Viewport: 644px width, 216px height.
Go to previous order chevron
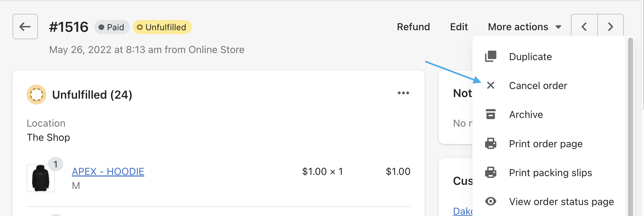coord(584,27)
